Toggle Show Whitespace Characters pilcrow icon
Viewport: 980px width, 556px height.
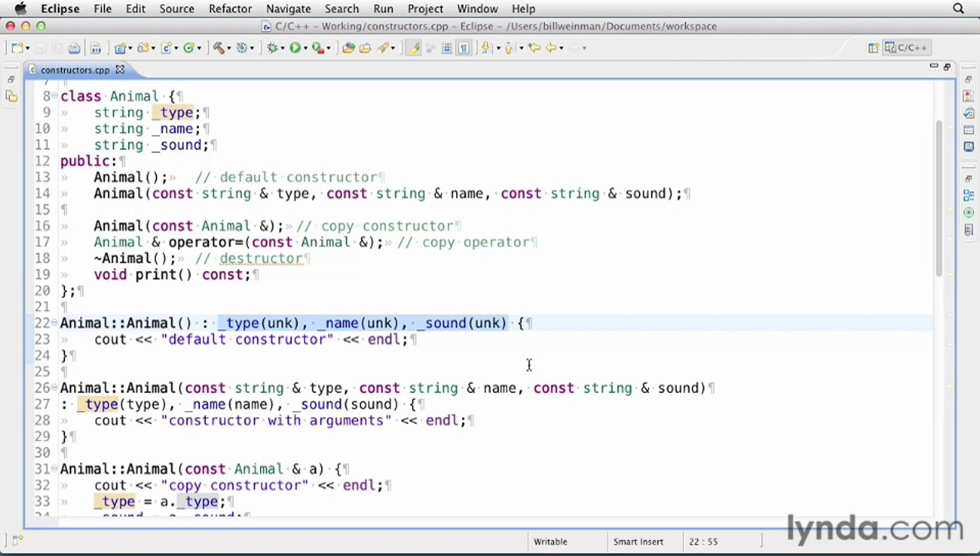click(x=464, y=48)
